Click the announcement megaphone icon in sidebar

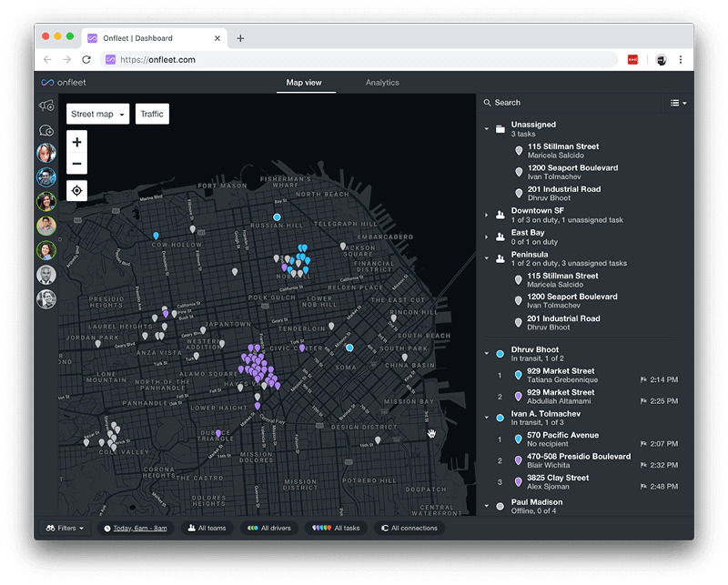coord(46,106)
